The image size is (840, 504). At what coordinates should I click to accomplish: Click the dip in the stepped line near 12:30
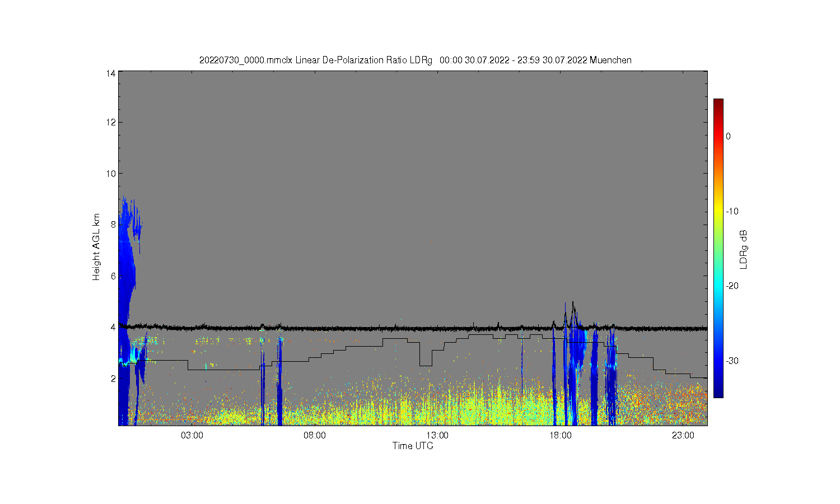click(426, 354)
